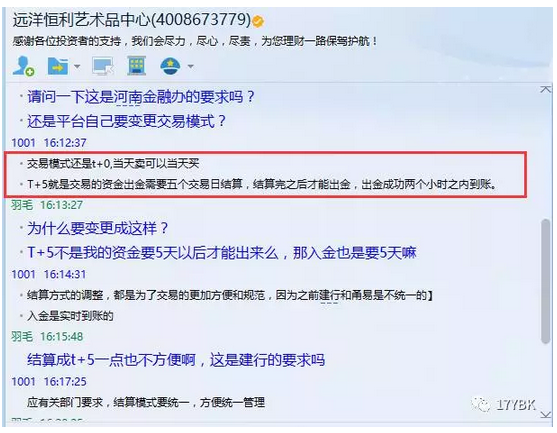Click the vertical scrollbar thumb

(x=546, y=281)
